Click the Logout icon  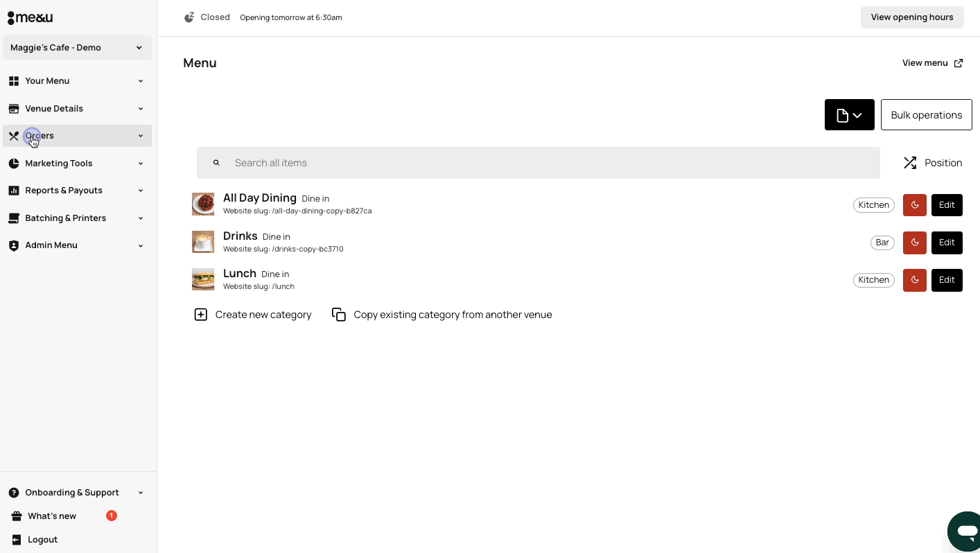click(x=16, y=540)
